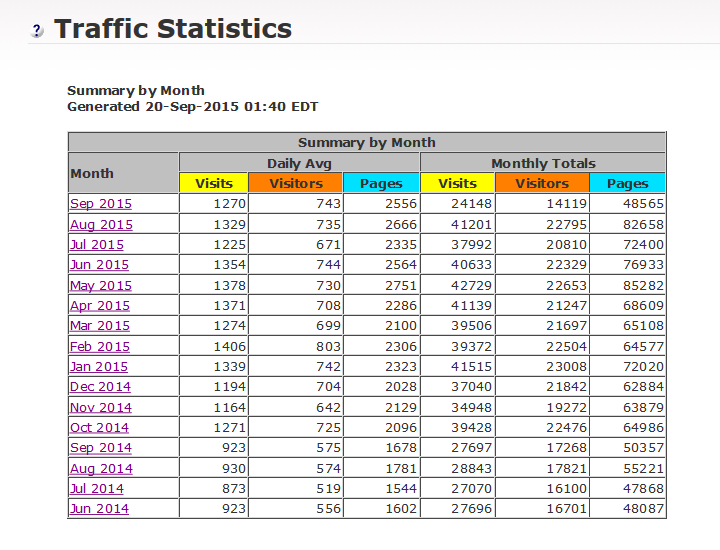
Task: Click the yellow Daily Avg Visits header
Action: [x=214, y=183]
